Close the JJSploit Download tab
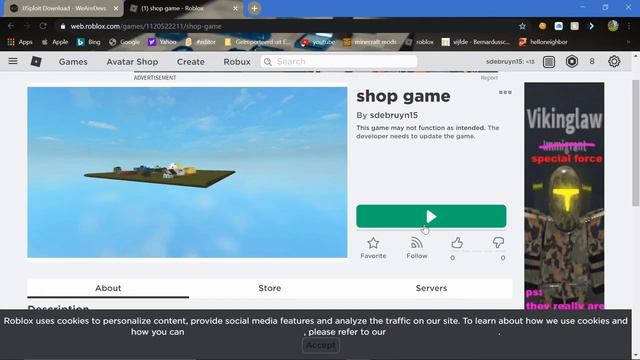 click(x=116, y=8)
